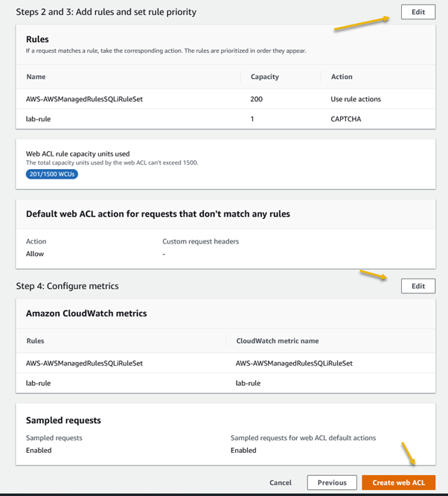Click the Name column header
This screenshot has width=448, height=496.
click(36, 77)
